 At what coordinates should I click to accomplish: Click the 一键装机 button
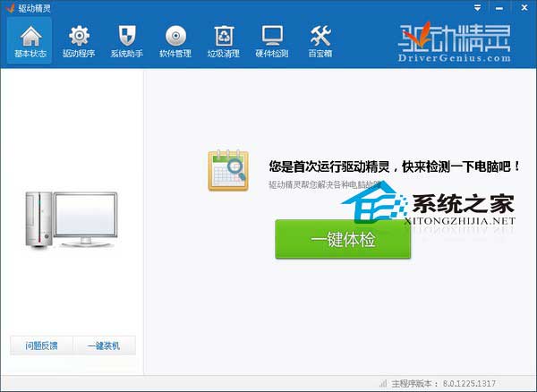point(104,345)
